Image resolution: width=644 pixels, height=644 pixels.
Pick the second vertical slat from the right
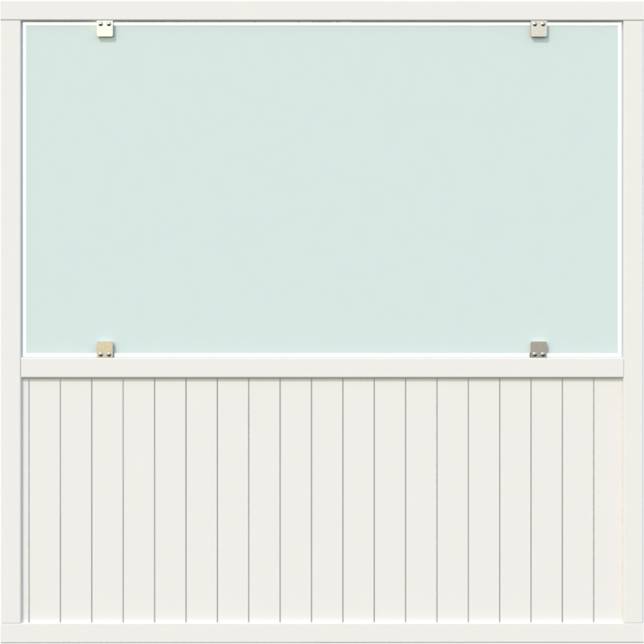coord(578,498)
